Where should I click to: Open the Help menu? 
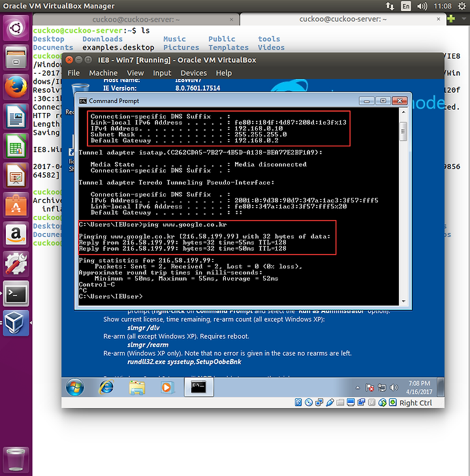point(224,73)
